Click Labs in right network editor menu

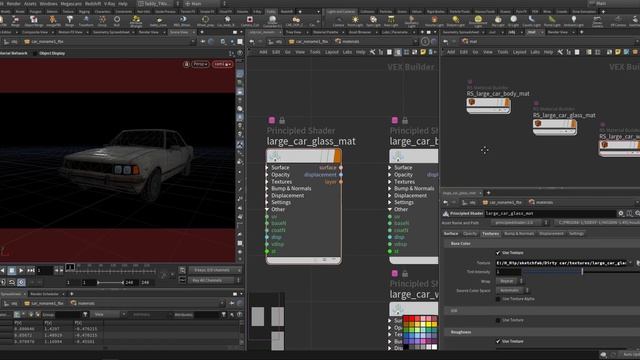coord(535,52)
